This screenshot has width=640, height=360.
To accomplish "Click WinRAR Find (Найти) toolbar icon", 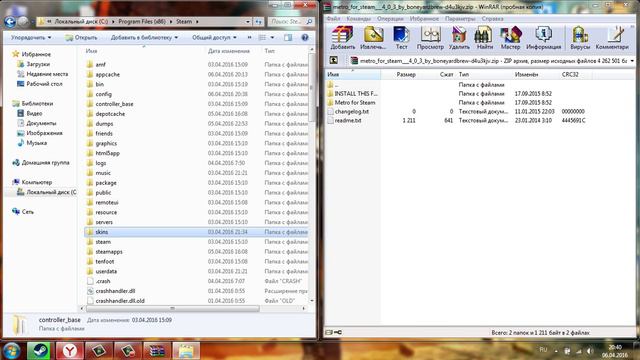I will [484, 38].
